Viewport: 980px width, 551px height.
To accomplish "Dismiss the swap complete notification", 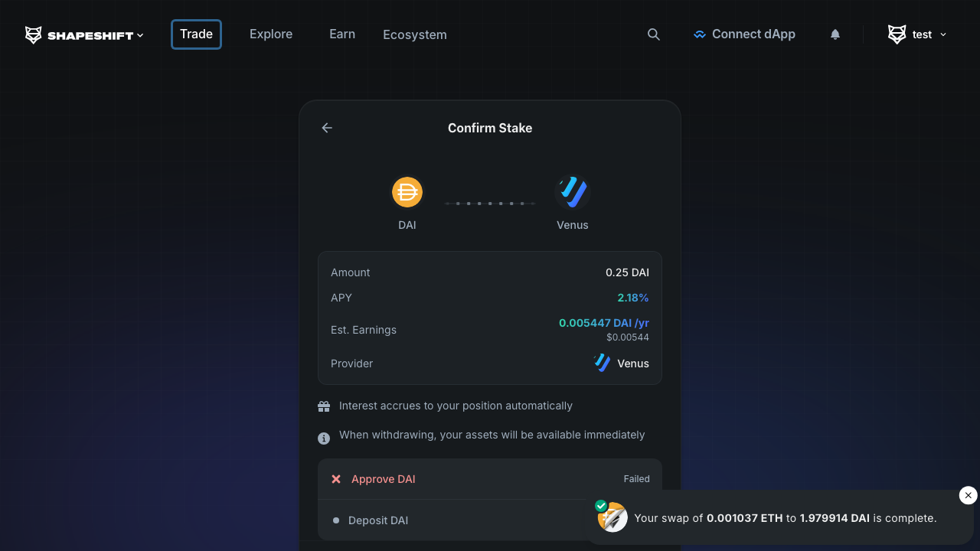I will (x=968, y=495).
